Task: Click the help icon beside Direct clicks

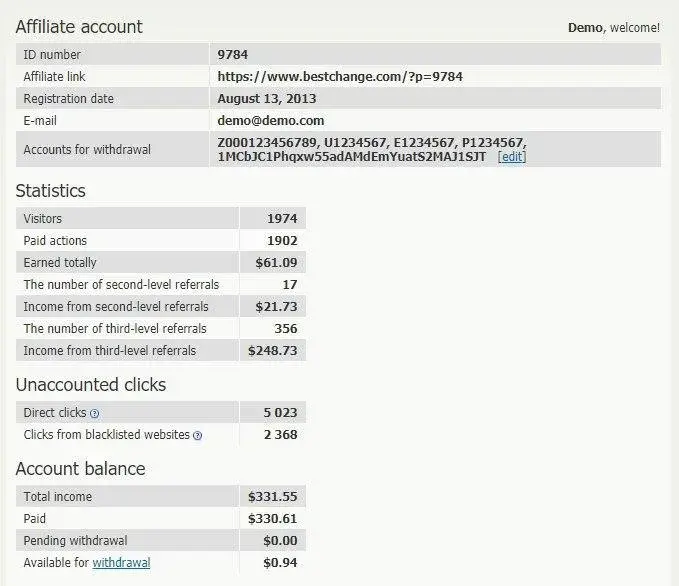Action: [x=95, y=413]
